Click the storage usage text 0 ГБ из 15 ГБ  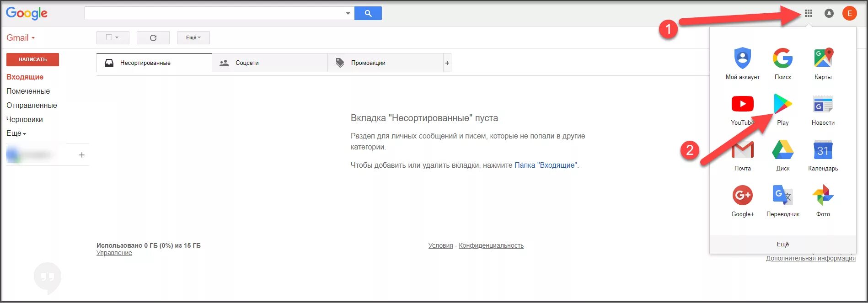[149, 245]
